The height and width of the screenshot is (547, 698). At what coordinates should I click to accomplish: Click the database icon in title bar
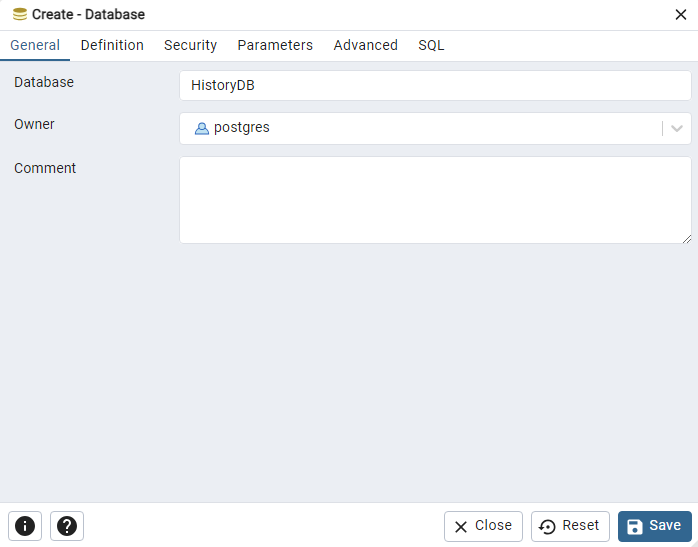tap(20, 15)
